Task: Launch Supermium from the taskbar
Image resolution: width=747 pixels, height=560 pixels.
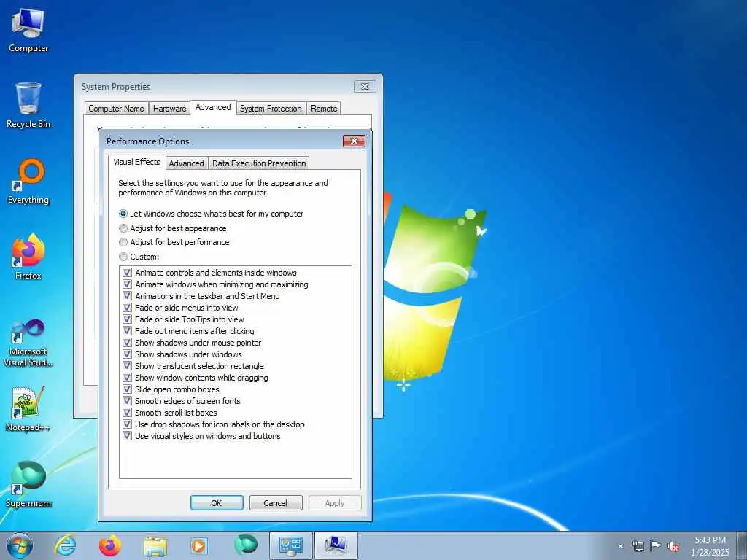Action: [x=246, y=545]
